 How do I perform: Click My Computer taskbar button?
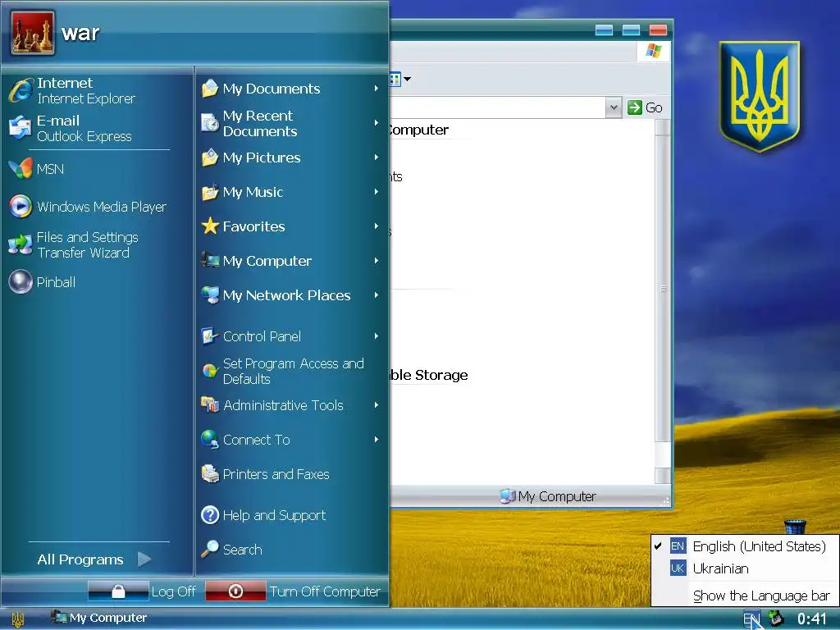pos(98,619)
